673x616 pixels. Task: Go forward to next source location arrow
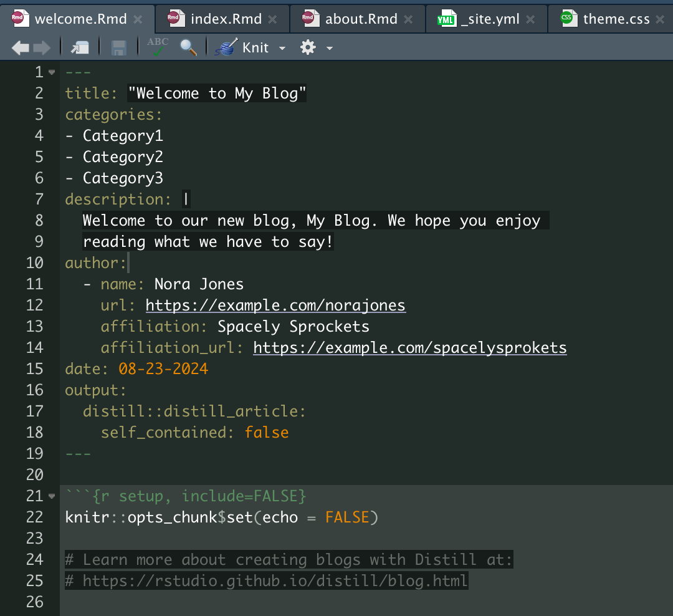click(x=42, y=47)
